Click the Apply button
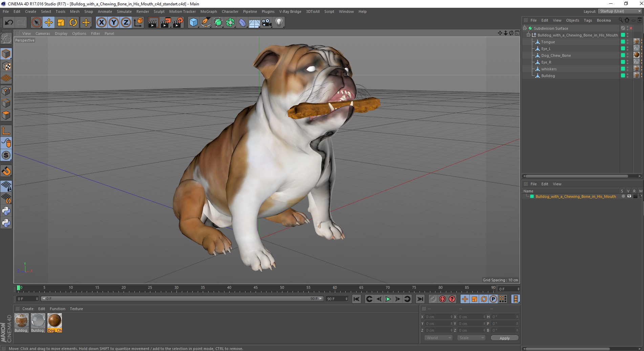The height and width of the screenshot is (351, 644). click(505, 338)
